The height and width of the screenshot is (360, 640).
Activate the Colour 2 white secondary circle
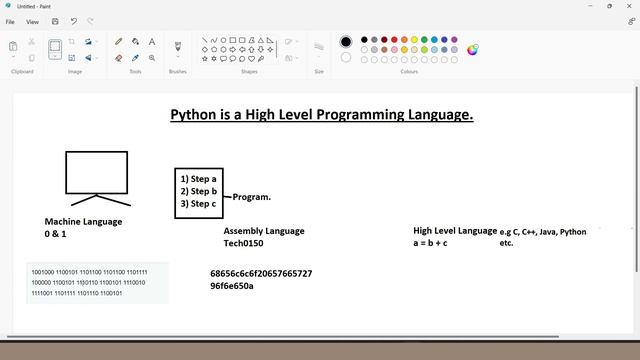pos(346,58)
